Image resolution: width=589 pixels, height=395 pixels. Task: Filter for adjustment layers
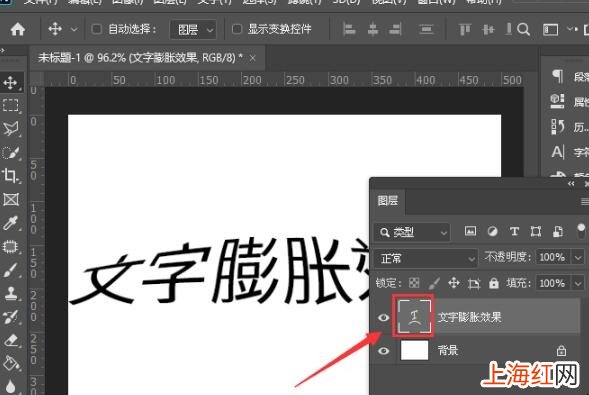tap(492, 231)
